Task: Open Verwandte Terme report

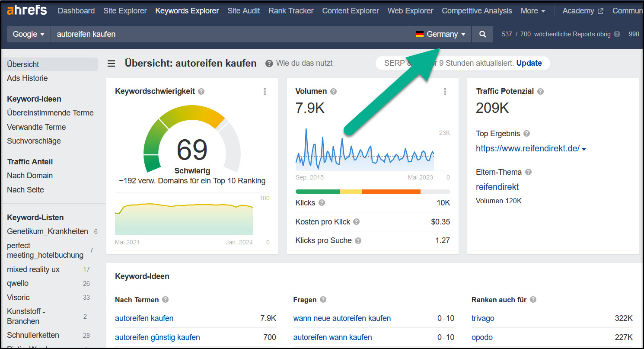Action: [36, 127]
